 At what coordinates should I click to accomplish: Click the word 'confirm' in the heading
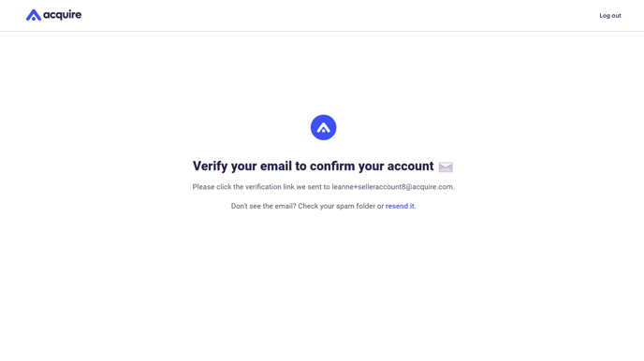[x=332, y=166]
